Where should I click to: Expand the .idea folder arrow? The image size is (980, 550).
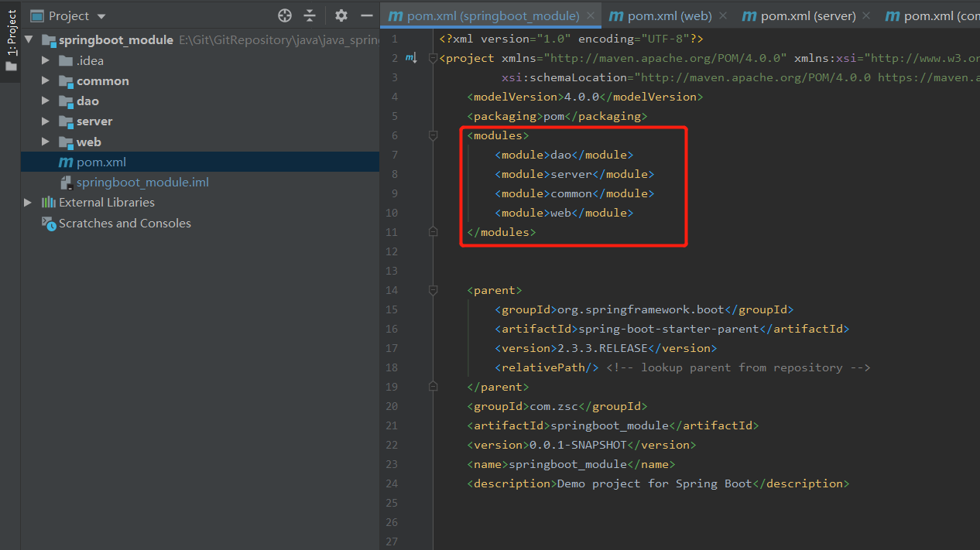tap(46, 61)
